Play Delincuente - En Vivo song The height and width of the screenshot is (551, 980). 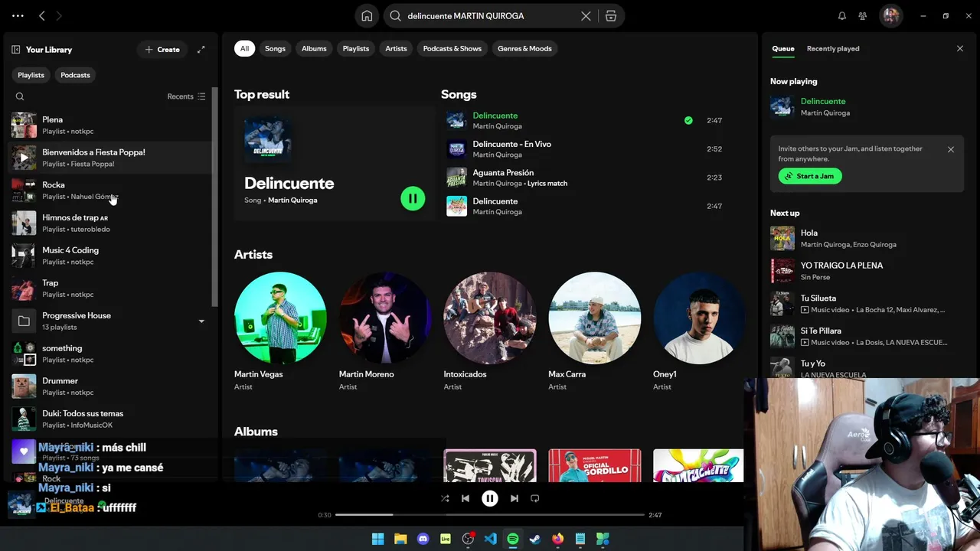point(585,149)
